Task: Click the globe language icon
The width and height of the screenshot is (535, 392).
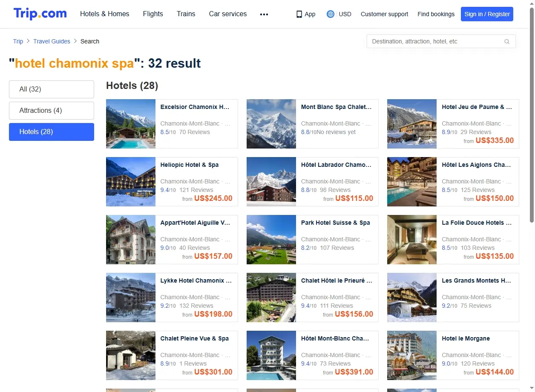Action: pos(331,14)
